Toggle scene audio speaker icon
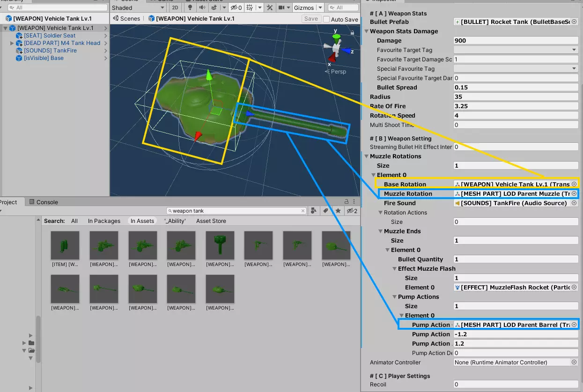 (202, 7)
